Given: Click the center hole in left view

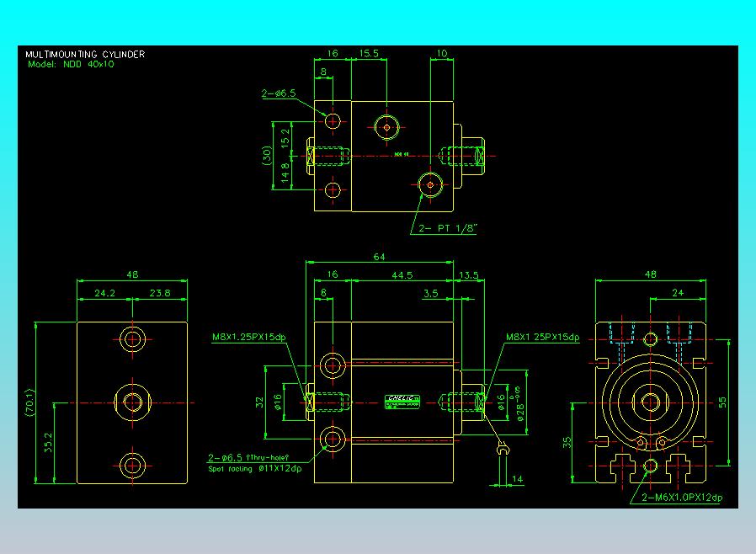Looking at the screenshot, I should pos(132,402).
